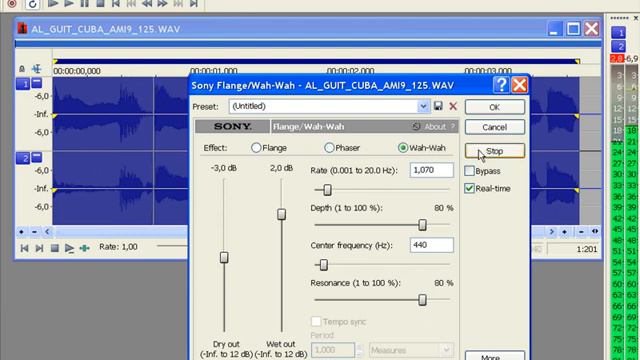The image size is (640, 360).
Task: Click the More button at dialog bottom
Action: [494, 356]
